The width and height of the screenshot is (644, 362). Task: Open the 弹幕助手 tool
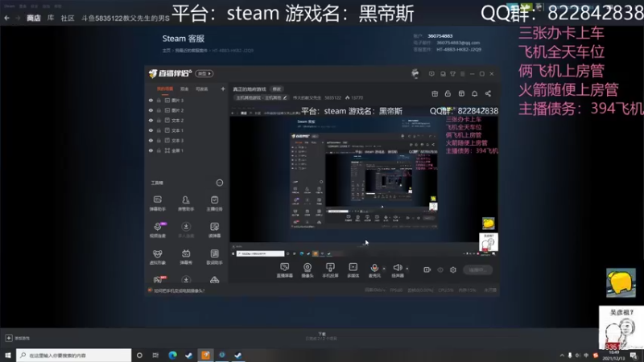(x=157, y=204)
